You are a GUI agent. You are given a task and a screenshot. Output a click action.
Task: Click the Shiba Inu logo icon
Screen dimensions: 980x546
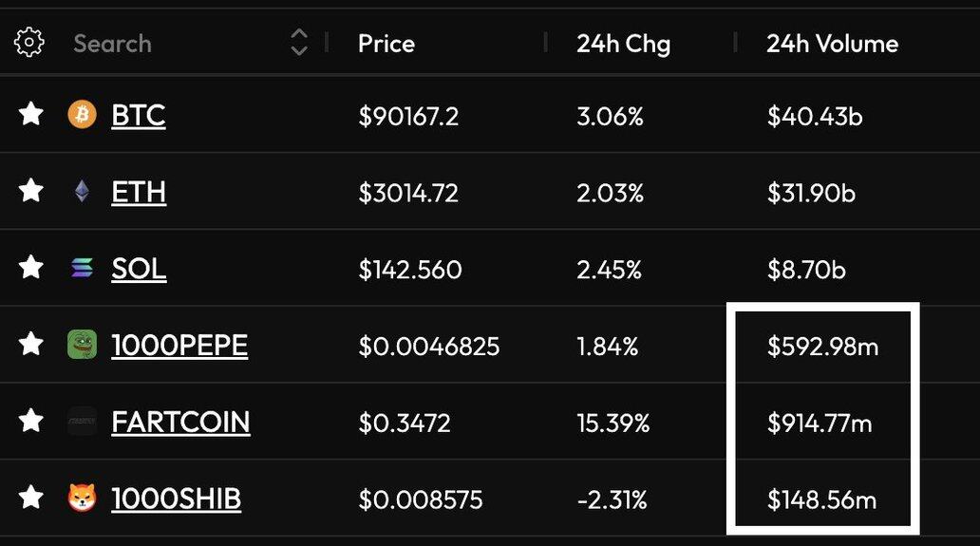click(83, 498)
